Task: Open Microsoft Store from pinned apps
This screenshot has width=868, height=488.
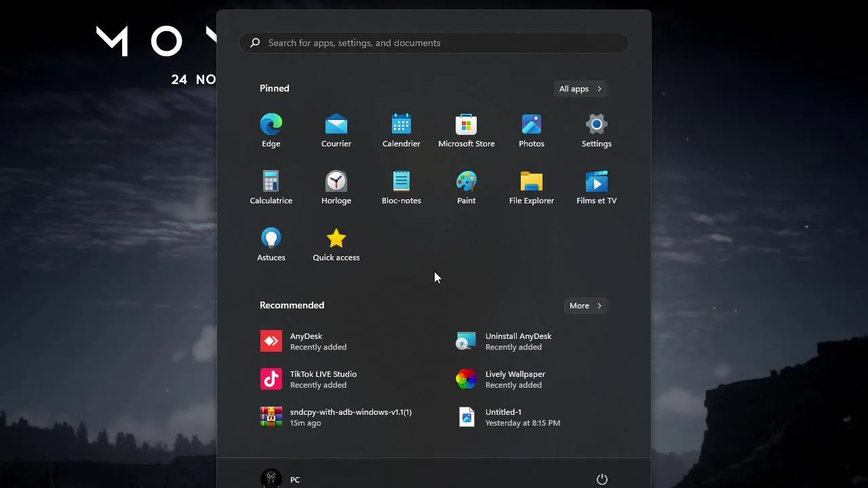Action: [467, 125]
